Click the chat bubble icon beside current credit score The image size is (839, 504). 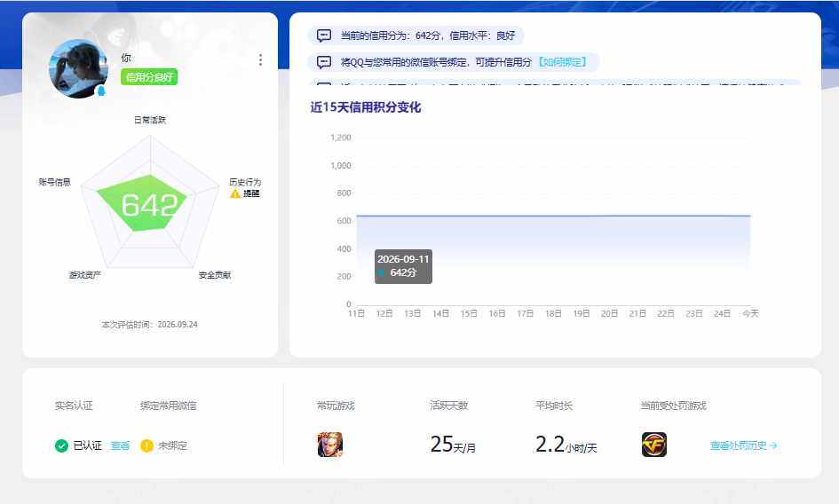[324, 35]
